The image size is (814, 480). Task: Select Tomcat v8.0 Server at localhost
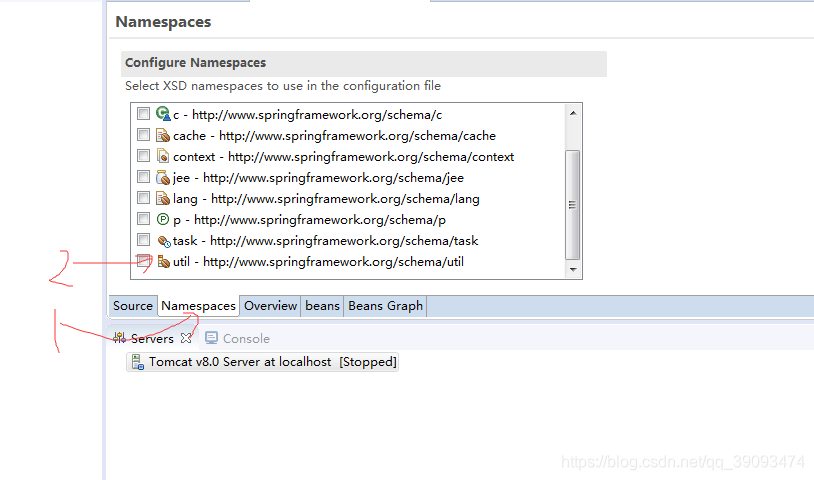pyautogui.click(x=262, y=362)
